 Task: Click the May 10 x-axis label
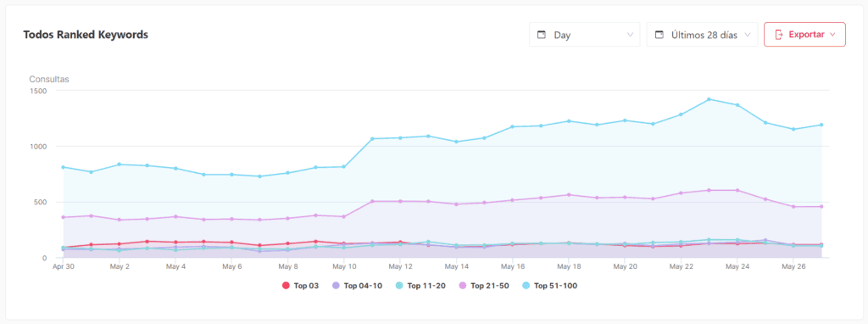click(x=344, y=266)
